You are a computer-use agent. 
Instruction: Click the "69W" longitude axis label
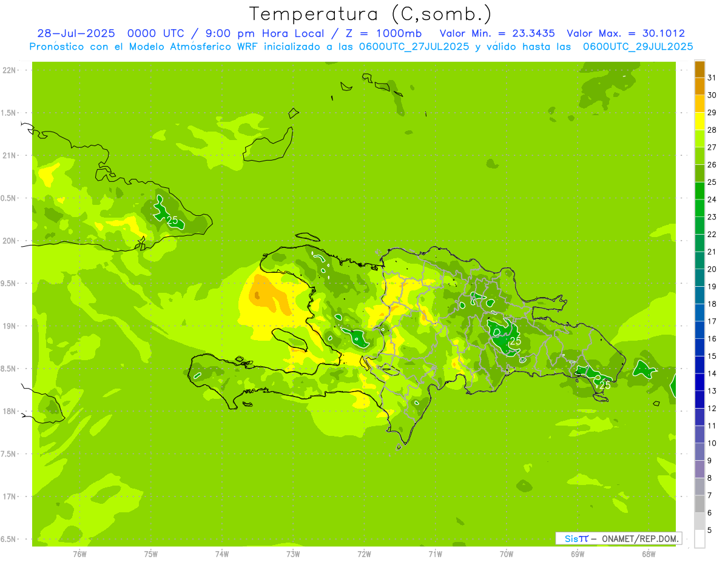click(x=578, y=554)
